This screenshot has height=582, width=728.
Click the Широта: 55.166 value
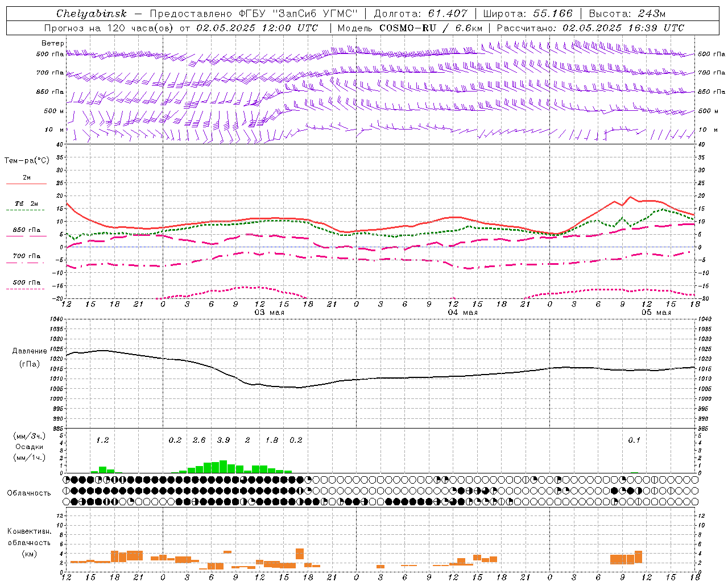[527, 14]
